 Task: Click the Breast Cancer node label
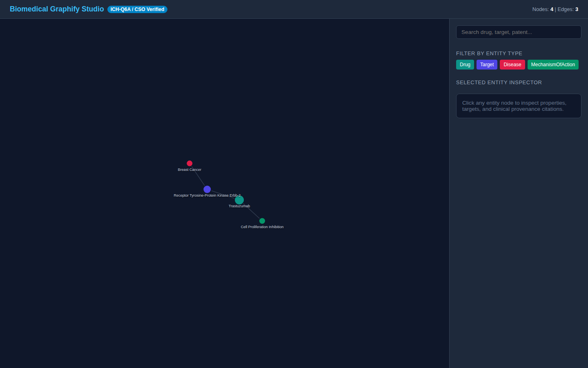point(189,170)
